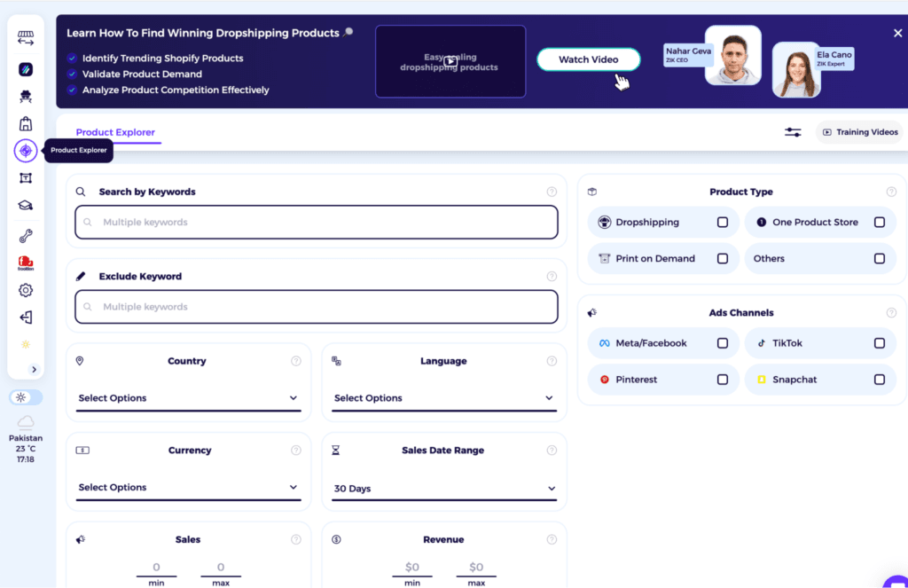Viewport: 908px width, 588px height.
Task: Click the logout icon in sidebar
Action: (x=25, y=317)
